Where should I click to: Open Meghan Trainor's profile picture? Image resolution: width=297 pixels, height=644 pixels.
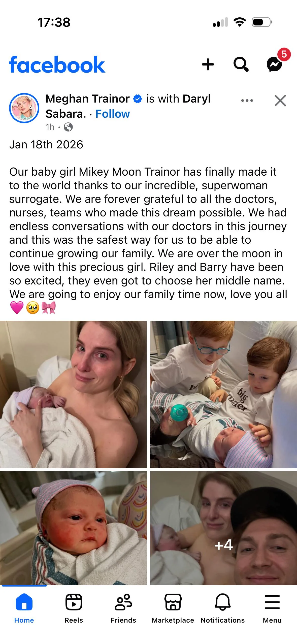click(x=24, y=108)
